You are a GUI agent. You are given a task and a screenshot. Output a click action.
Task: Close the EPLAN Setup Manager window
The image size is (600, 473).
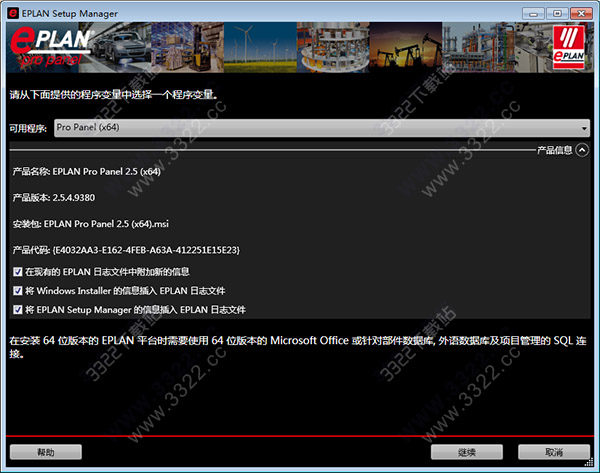pyautogui.click(x=581, y=14)
